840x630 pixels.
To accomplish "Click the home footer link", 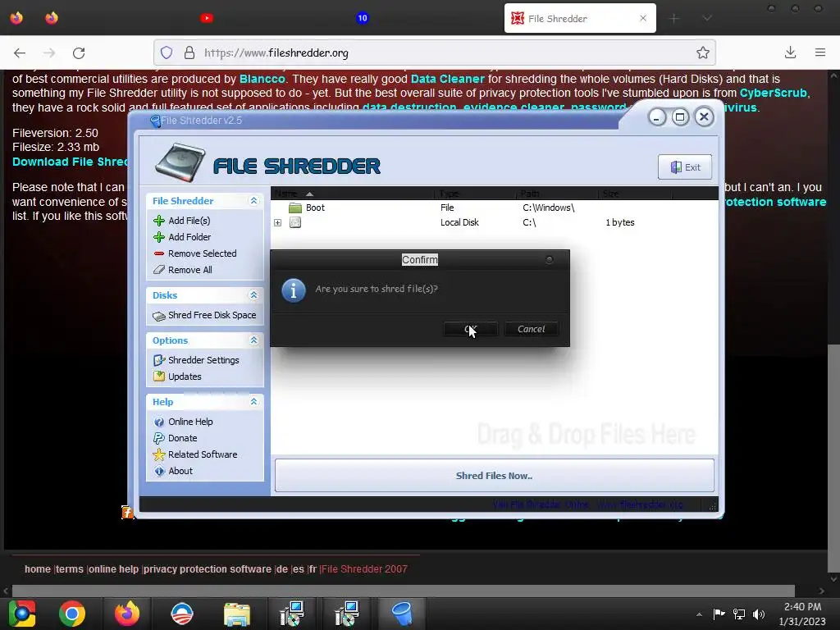I will click(x=38, y=569).
